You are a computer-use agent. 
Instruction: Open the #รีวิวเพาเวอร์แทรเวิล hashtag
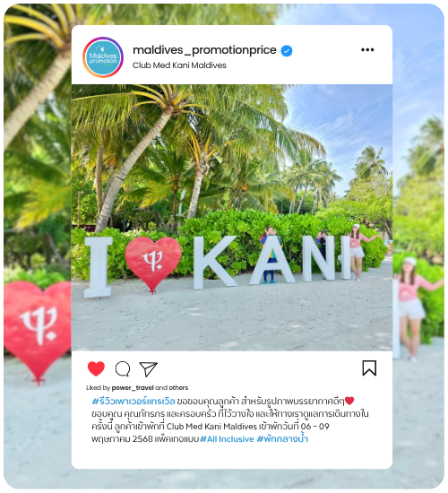click(x=134, y=402)
